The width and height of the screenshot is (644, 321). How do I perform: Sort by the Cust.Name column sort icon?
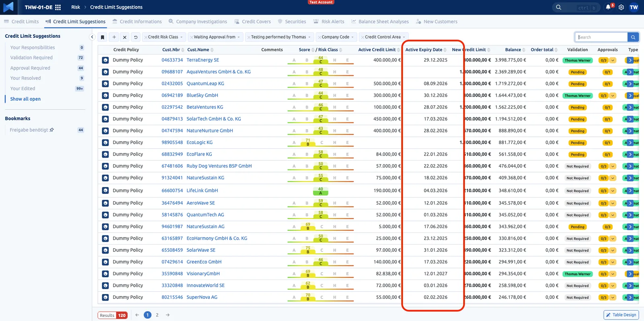(x=212, y=50)
